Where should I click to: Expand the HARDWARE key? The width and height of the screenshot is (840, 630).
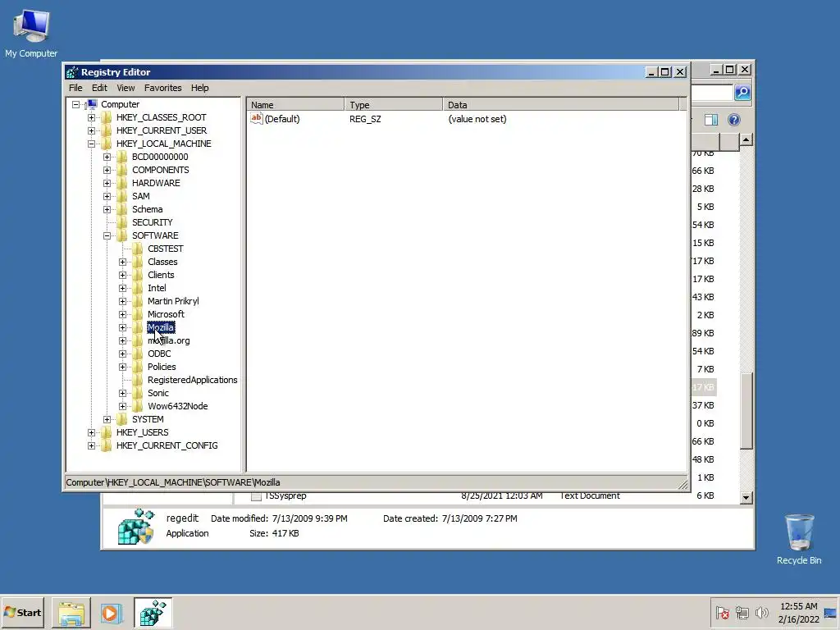pyautogui.click(x=107, y=183)
